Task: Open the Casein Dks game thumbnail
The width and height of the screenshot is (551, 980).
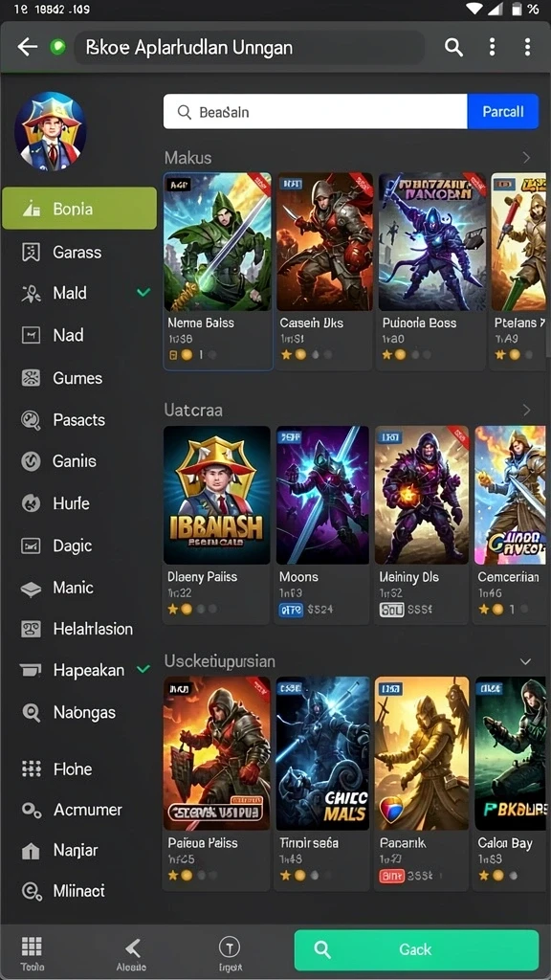Action: [x=325, y=242]
